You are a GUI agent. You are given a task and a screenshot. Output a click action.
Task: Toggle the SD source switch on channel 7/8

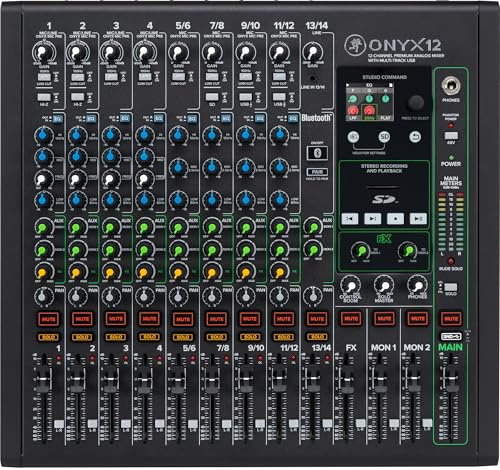[x=212, y=97]
